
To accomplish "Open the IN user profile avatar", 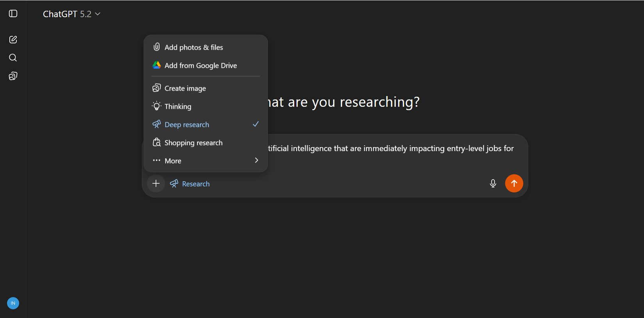I will click(x=13, y=303).
